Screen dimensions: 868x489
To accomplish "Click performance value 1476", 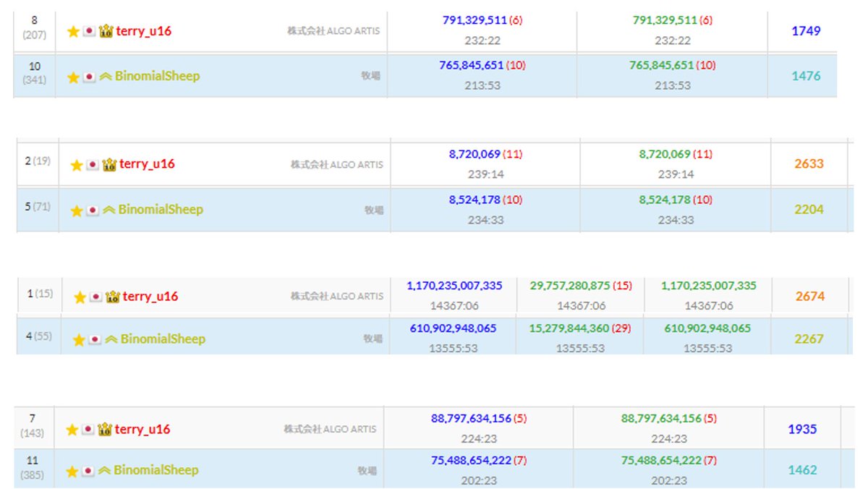I will point(806,76).
